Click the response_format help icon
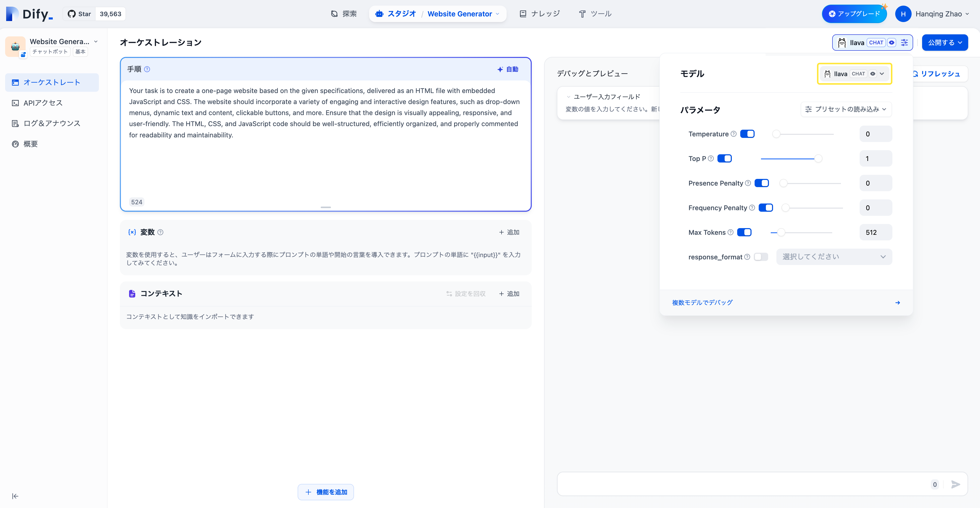The width and height of the screenshot is (980, 508). coord(747,257)
